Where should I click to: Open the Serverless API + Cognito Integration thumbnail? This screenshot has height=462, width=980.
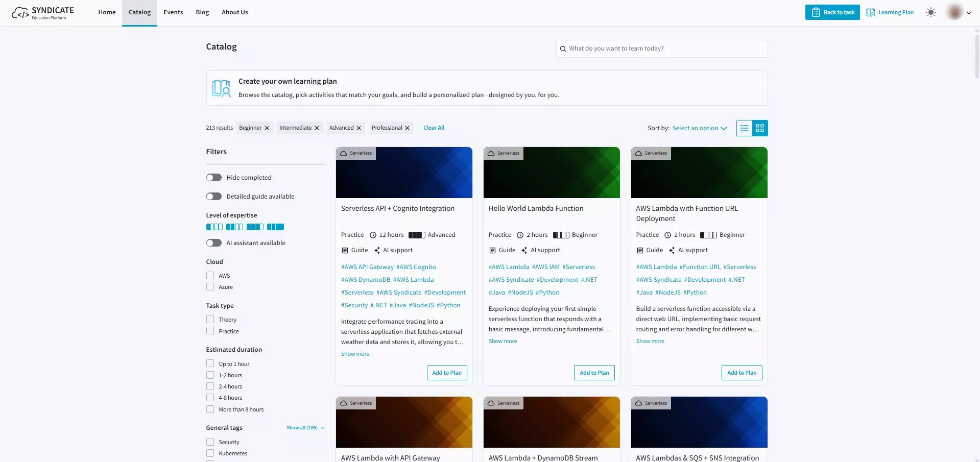point(404,173)
